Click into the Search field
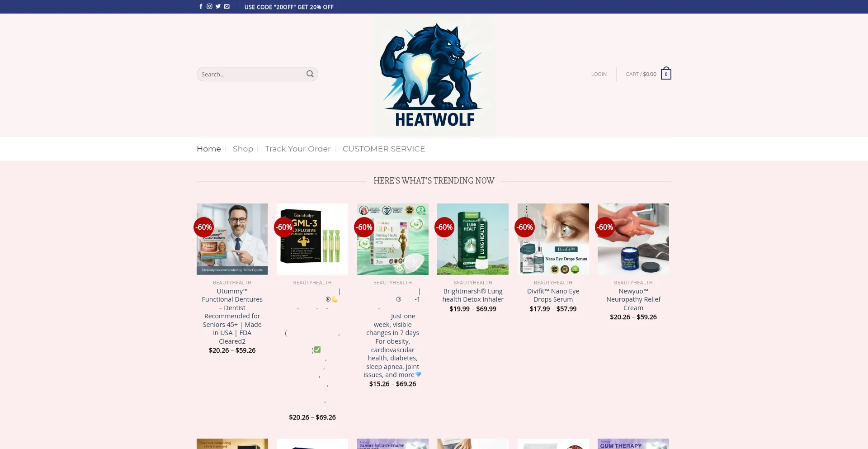868x449 pixels. tap(251, 74)
